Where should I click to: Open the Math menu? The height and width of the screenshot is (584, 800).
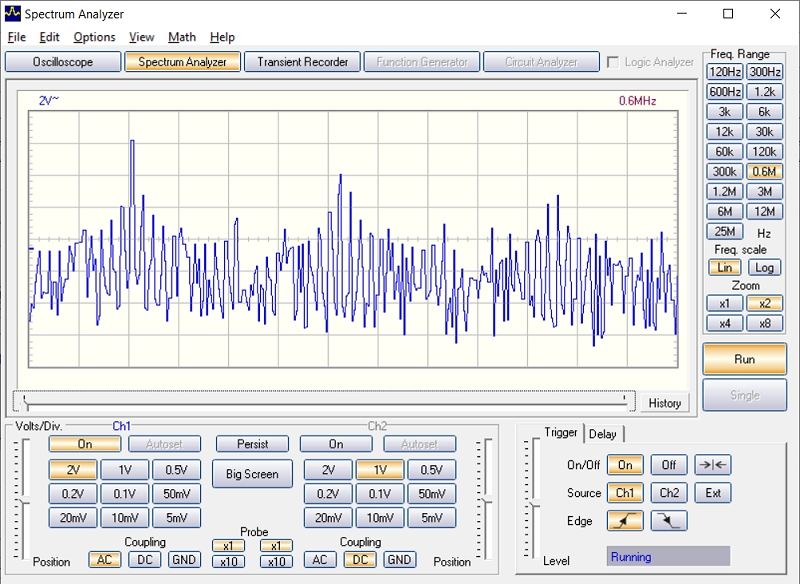182,37
